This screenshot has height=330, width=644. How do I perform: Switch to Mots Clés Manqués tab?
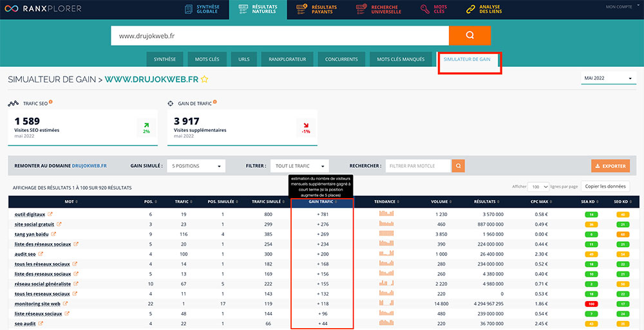click(401, 59)
